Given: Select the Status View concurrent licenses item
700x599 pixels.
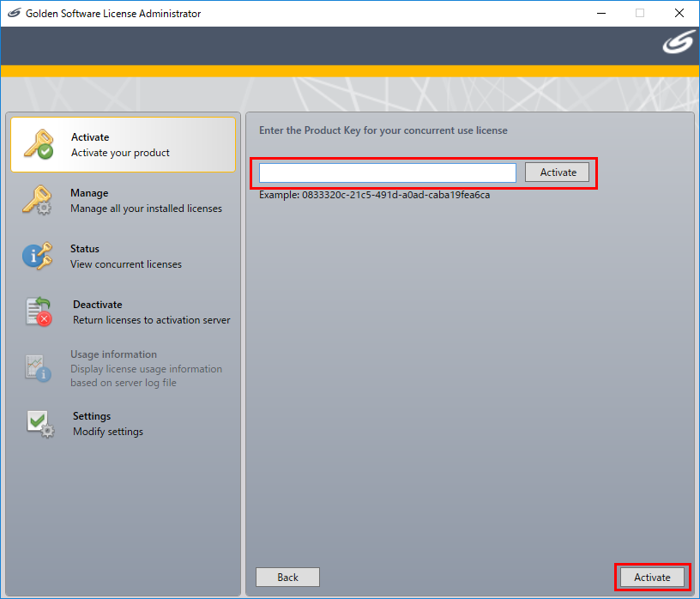Looking at the screenshot, I should [124, 257].
